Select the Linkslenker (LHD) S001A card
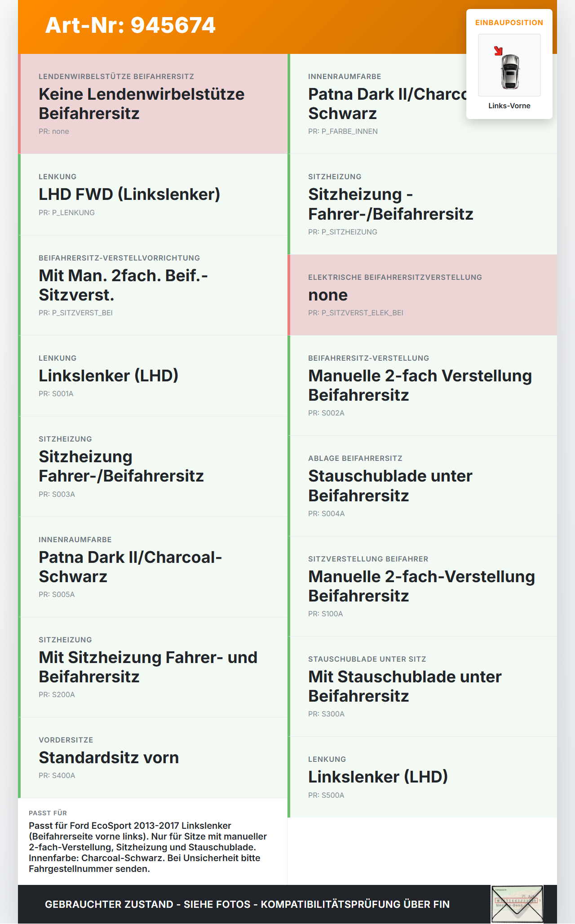The width and height of the screenshot is (575, 924). (153, 376)
